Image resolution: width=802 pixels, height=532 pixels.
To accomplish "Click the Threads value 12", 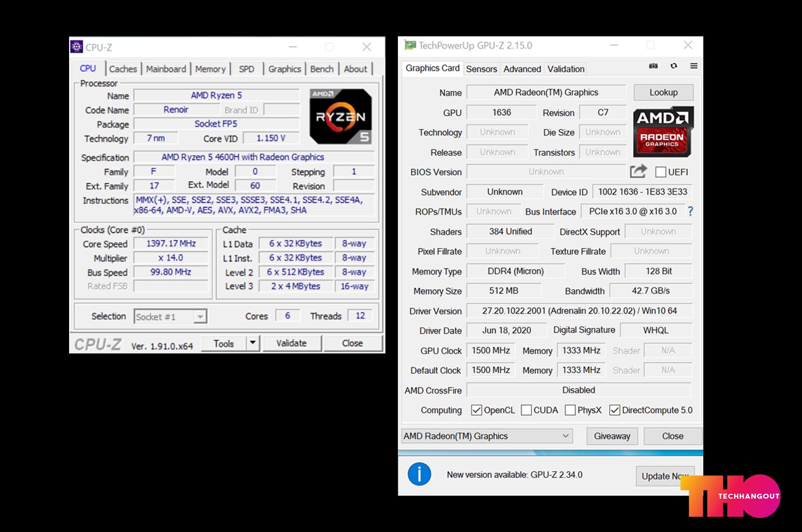I will (x=360, y=316).
